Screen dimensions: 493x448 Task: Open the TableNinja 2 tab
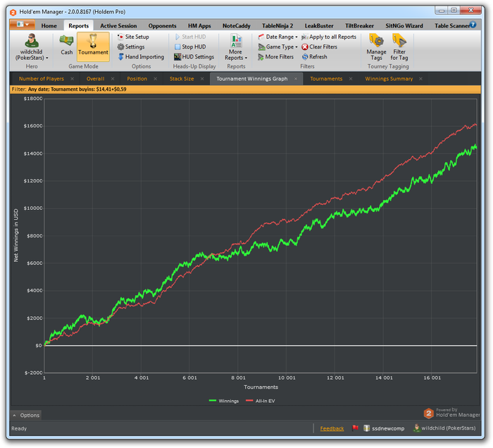277,26
